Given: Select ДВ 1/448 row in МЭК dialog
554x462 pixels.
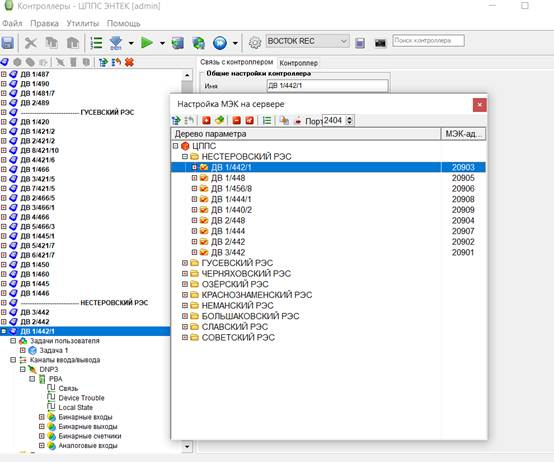Looking at the screenshot, I should [328, 178].
